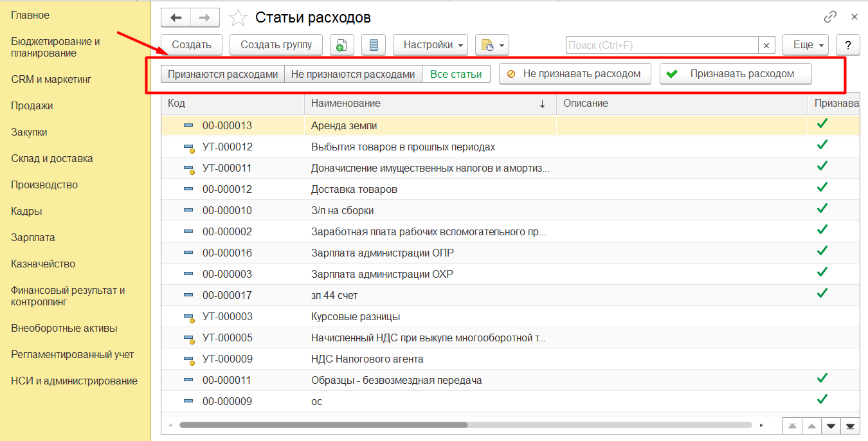Open Финансовый результат и контроллинг section
The image size is (868, 441).
pos(68,296)
